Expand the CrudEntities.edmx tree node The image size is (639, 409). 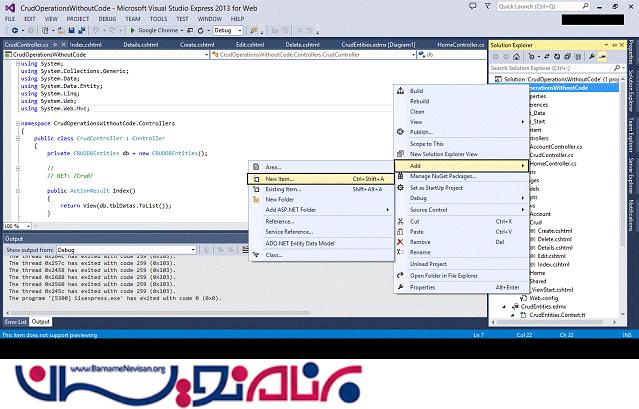(x=504, y=306)
